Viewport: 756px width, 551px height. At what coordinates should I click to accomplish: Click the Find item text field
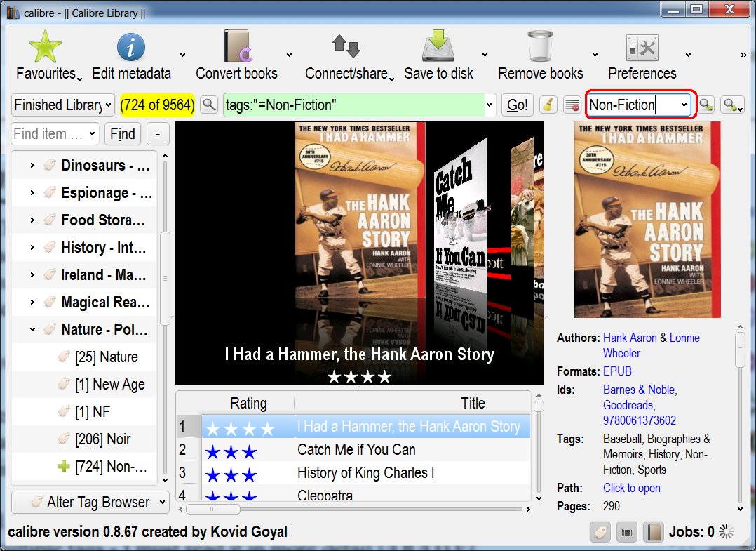point(48,133)
